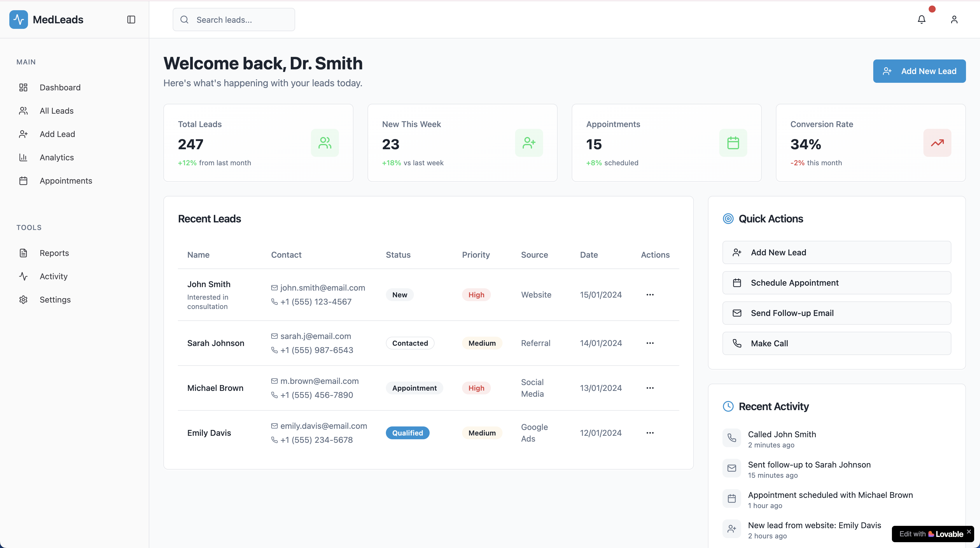
Task: Open Settings in Tools section
Action: 55,300
